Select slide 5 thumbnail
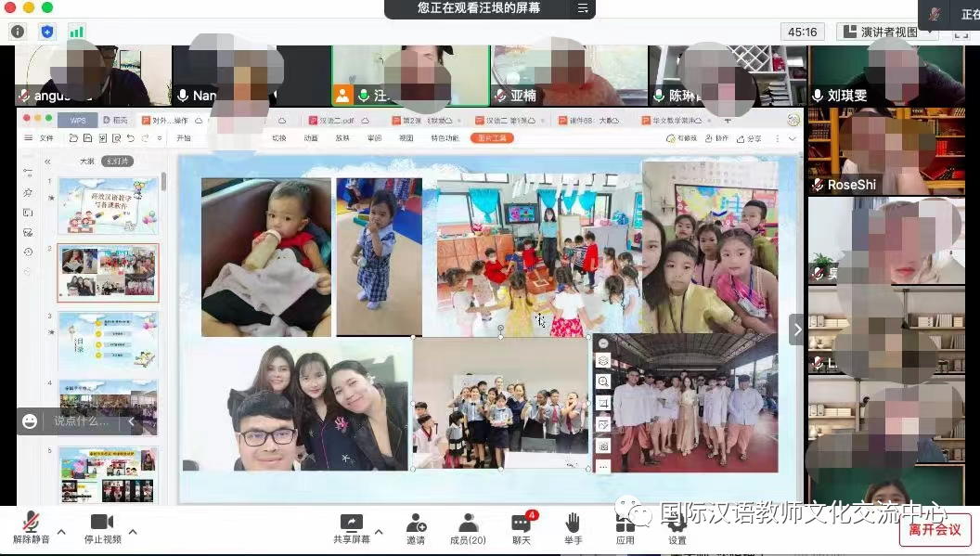The image size is (980, 556). (109, 475)
